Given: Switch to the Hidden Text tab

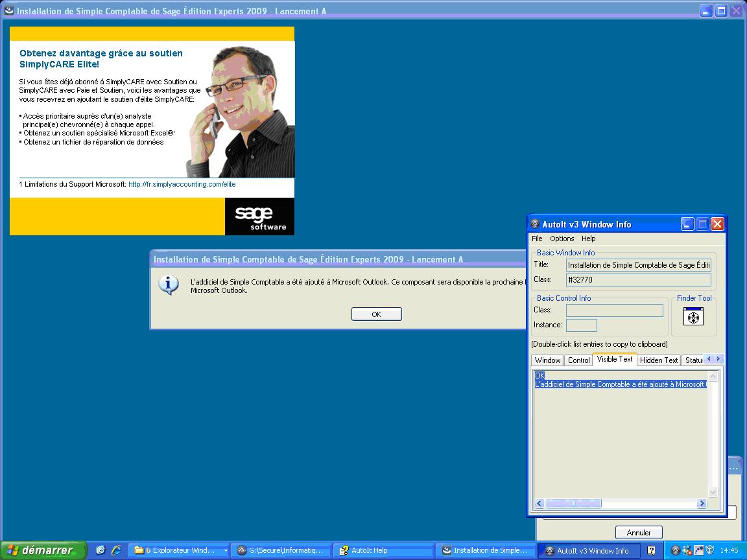Looking at the screenshot, I should pos(659,360).
